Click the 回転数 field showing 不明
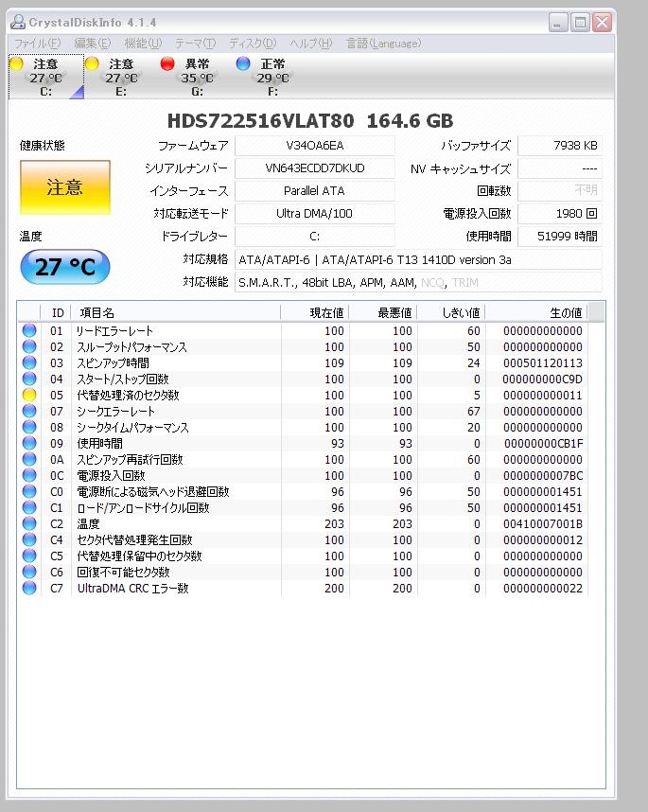Viewport: 648px width, 812px height. click(560, 191)
